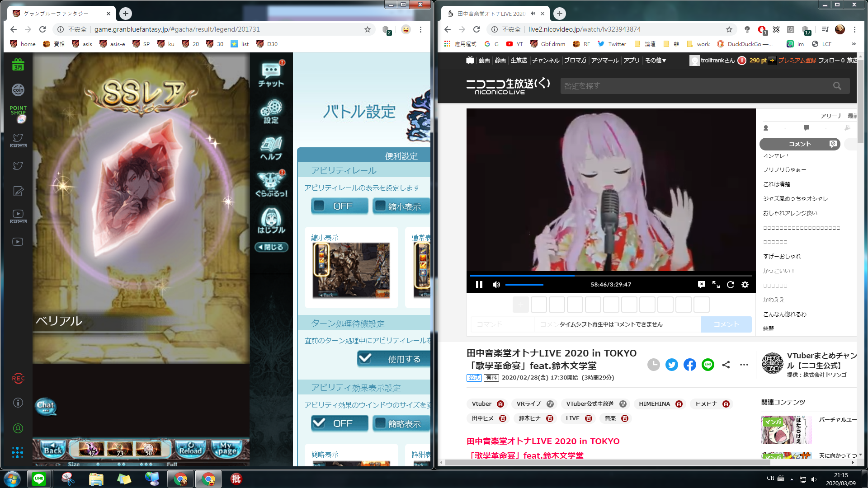Open the coin icon in Granblue sidebar
Screen dimensions: 868x488
(x=18, y=89)
